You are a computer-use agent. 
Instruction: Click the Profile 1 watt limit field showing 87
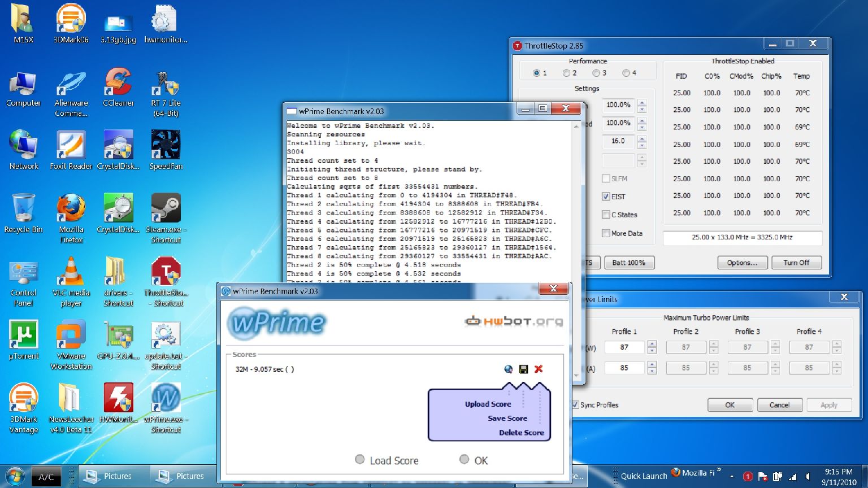click(624, 347)
